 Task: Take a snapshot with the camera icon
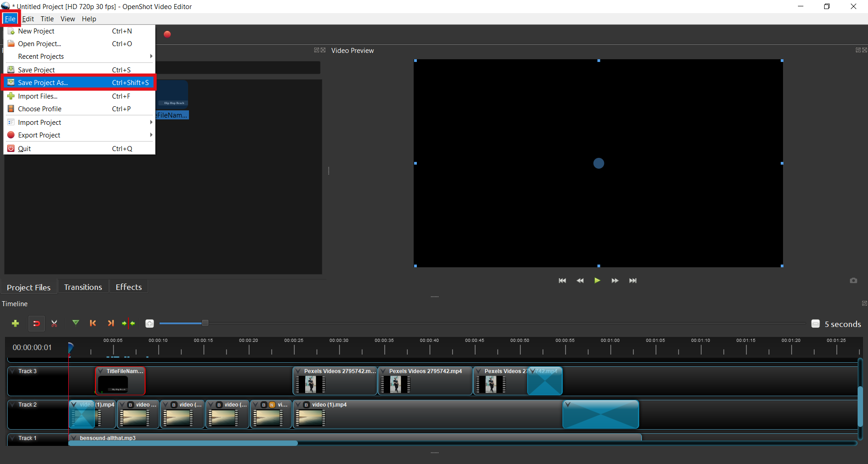(x=853, y=280)
